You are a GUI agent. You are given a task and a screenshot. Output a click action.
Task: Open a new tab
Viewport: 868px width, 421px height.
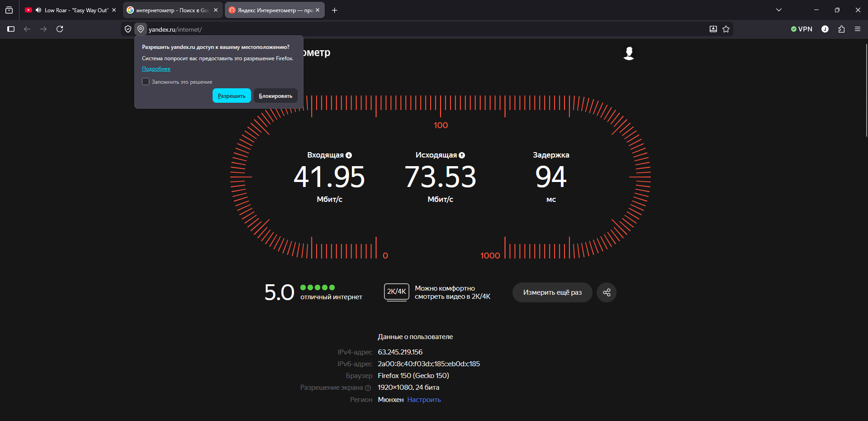click(335, 10)
